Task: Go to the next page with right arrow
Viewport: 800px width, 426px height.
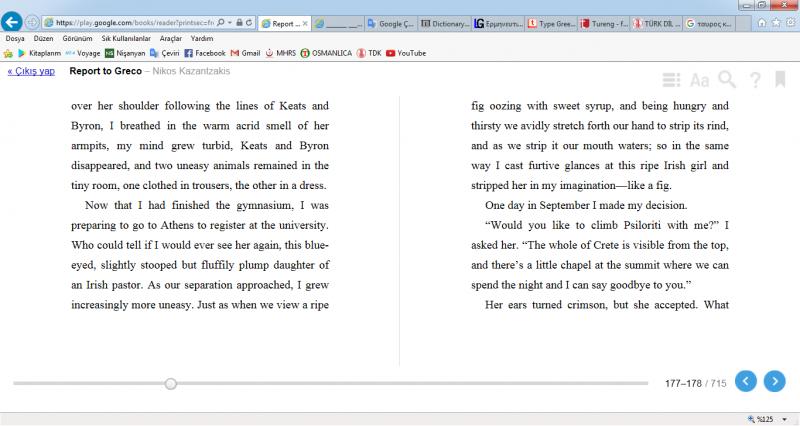Action: [774, 381]
